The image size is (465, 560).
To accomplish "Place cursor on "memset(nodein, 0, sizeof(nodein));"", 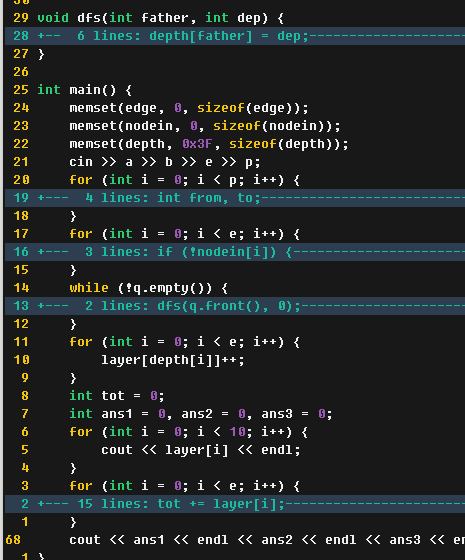I will pyautogui.click(x=205, y=126).
